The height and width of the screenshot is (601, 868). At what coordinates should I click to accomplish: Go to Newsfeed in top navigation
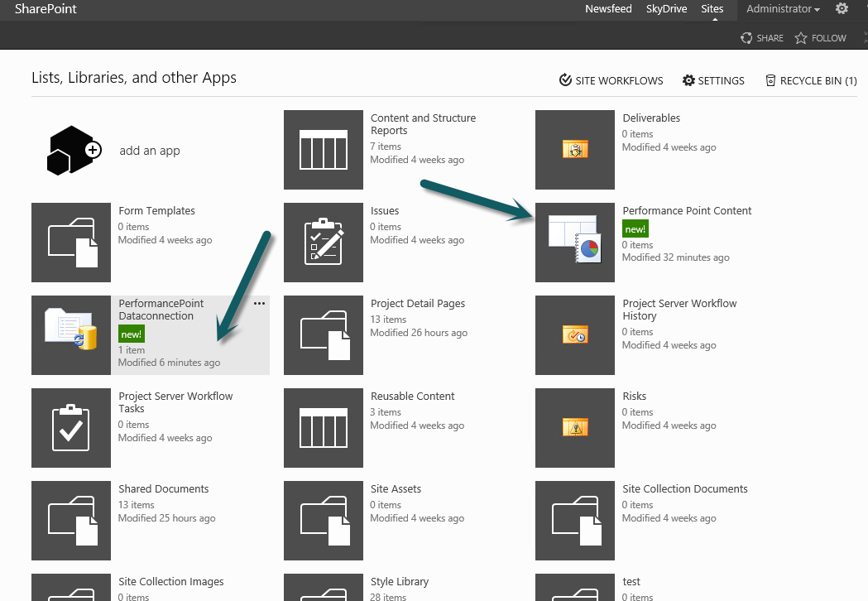[x=608, y=9]
